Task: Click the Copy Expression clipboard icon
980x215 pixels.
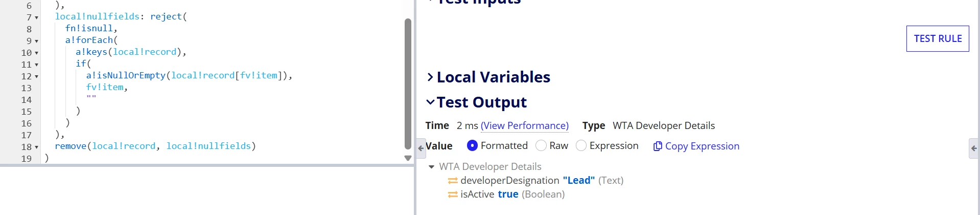Action: [x=658, y=146]
